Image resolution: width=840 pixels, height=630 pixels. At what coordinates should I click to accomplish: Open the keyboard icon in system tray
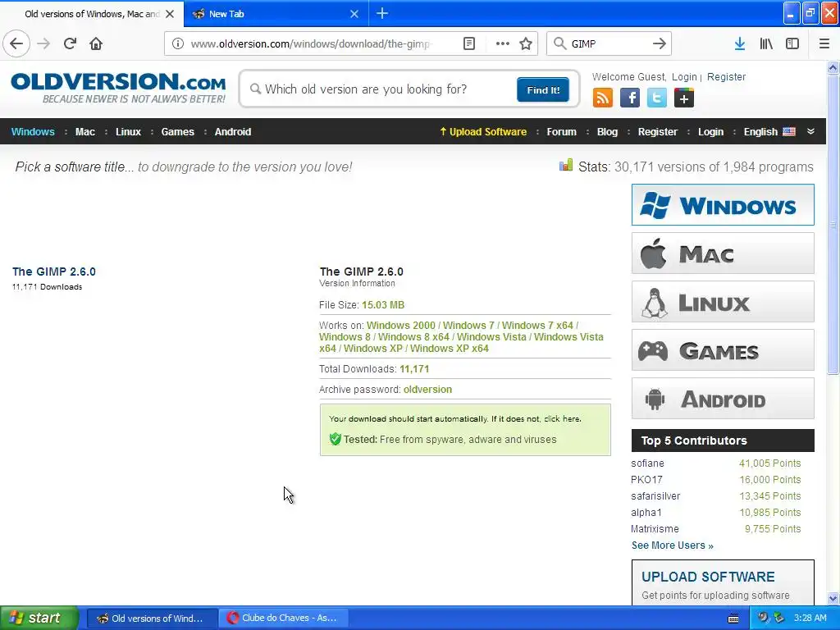click(x=733, y=619)
